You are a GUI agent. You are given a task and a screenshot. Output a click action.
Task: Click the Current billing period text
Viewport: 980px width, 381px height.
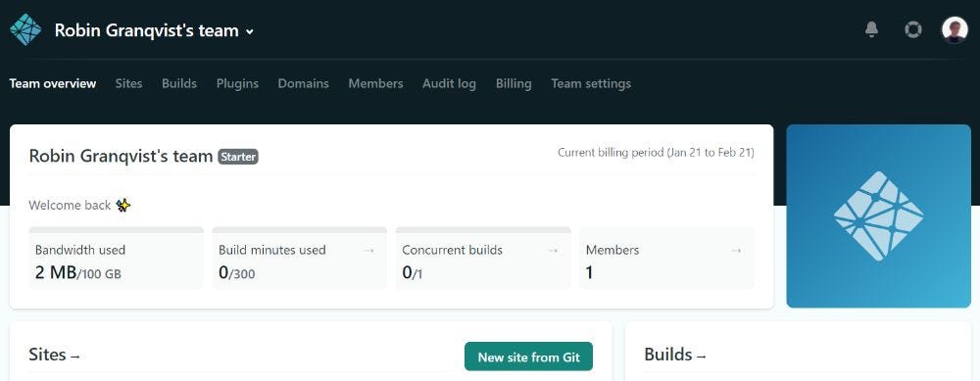(x=656, y=153)
